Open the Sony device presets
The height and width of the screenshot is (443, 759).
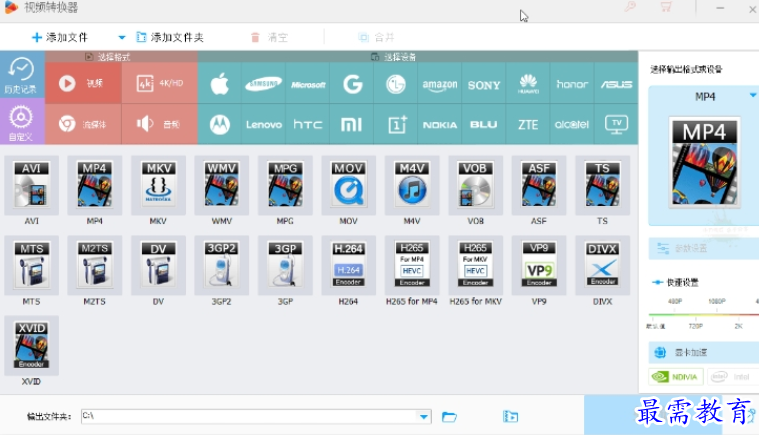[x=484, y=83]
